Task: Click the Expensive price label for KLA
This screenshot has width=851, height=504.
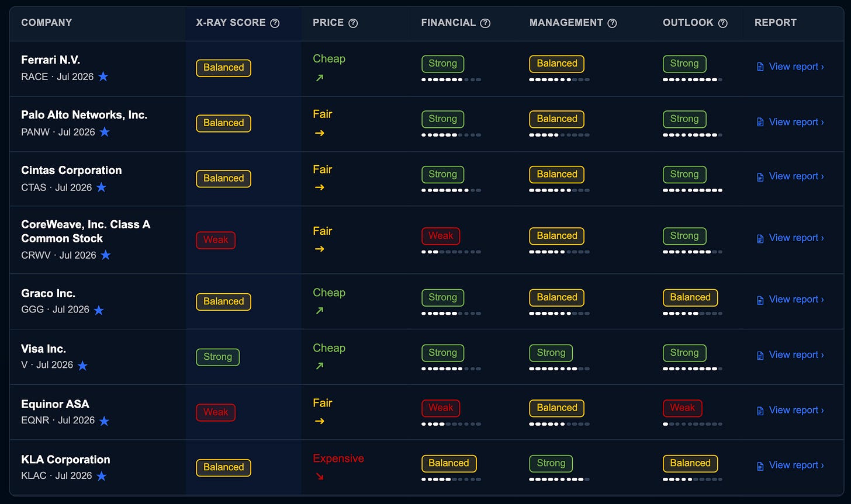Action: click(338, 458)
